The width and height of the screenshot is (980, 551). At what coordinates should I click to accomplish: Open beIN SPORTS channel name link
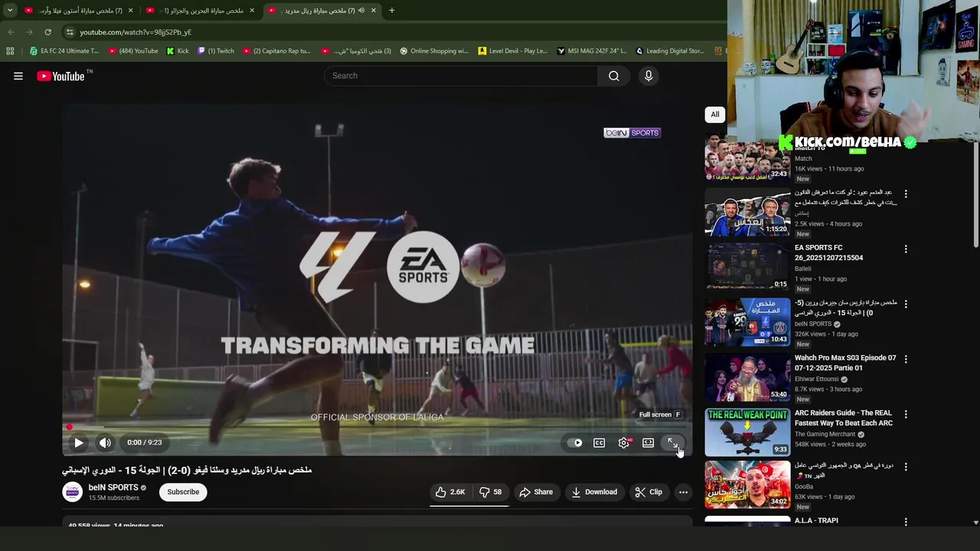tap(113, 487)
